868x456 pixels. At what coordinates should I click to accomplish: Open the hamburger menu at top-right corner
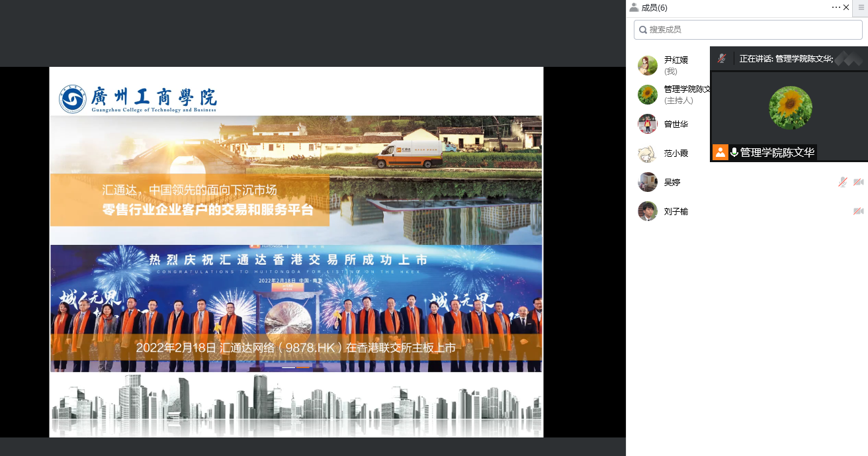(861, 7)
